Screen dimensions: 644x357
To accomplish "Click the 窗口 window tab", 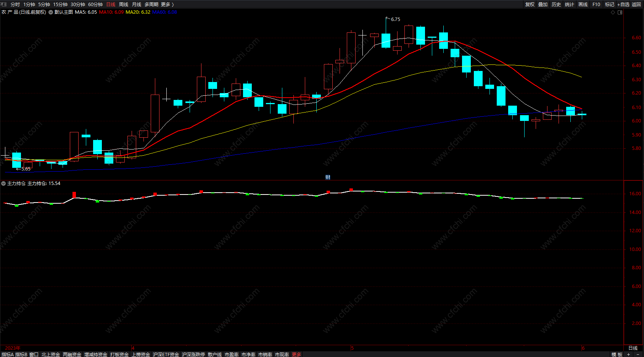I will 34,354.
